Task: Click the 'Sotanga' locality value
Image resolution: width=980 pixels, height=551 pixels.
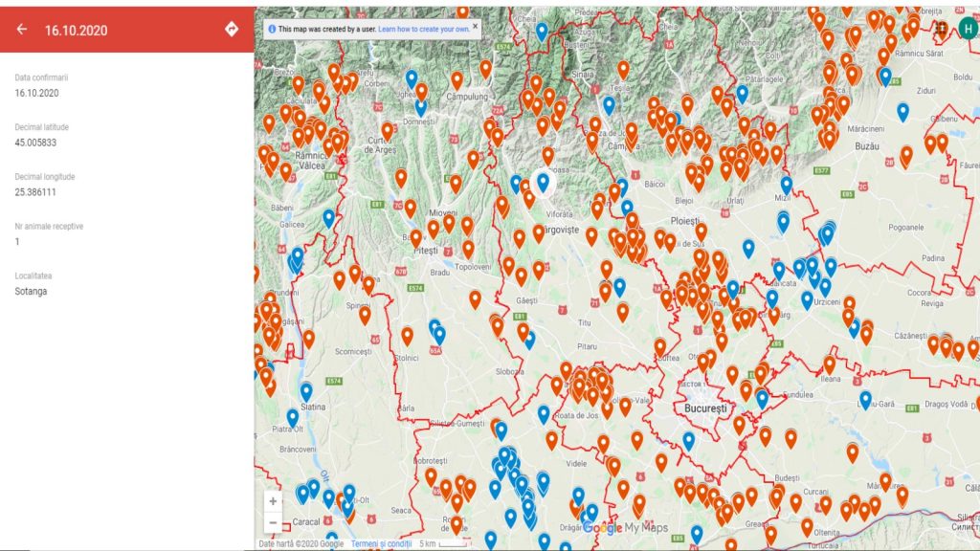Action: tap(31, 292)
